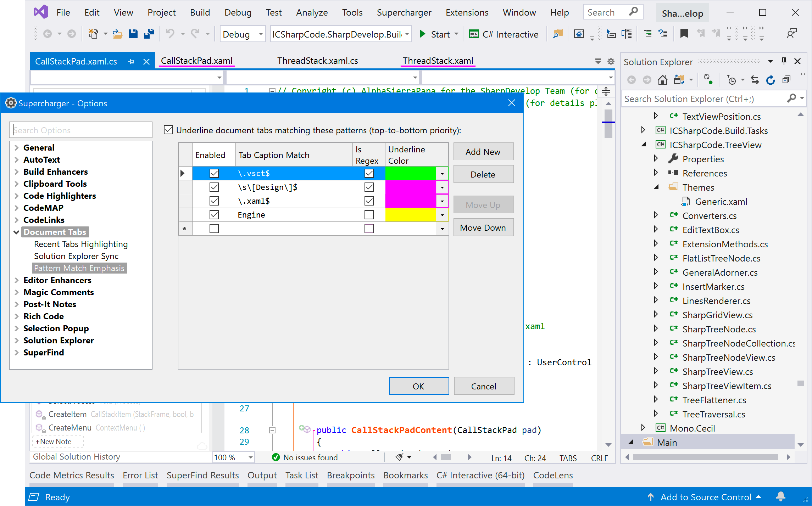Image resolution: width=812 pixels, height=506 pixels.
Task: Toggle Underline document tabs checkbox
Action: coord(168,130)
